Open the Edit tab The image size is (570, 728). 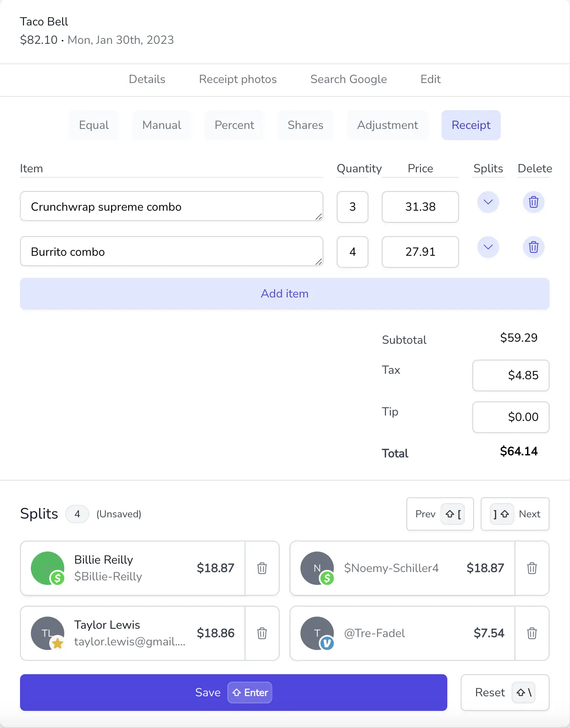[x=431, y=79]
